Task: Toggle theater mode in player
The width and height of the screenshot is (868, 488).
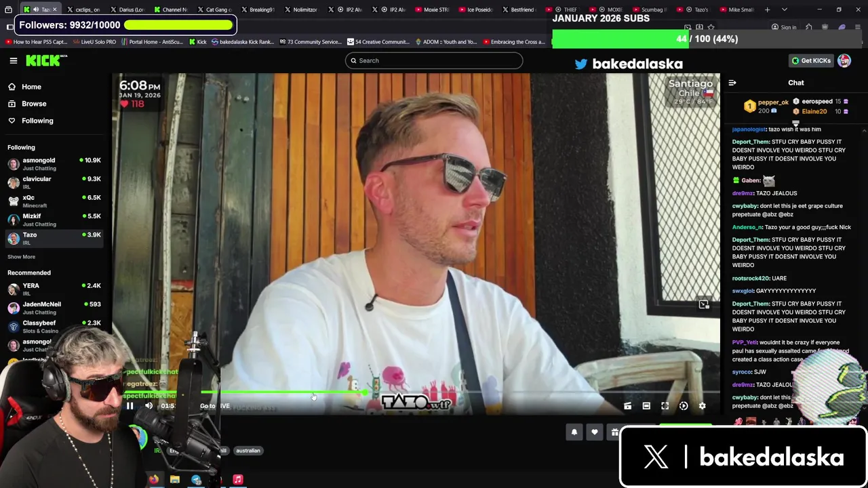Action: tap(646, 406)
